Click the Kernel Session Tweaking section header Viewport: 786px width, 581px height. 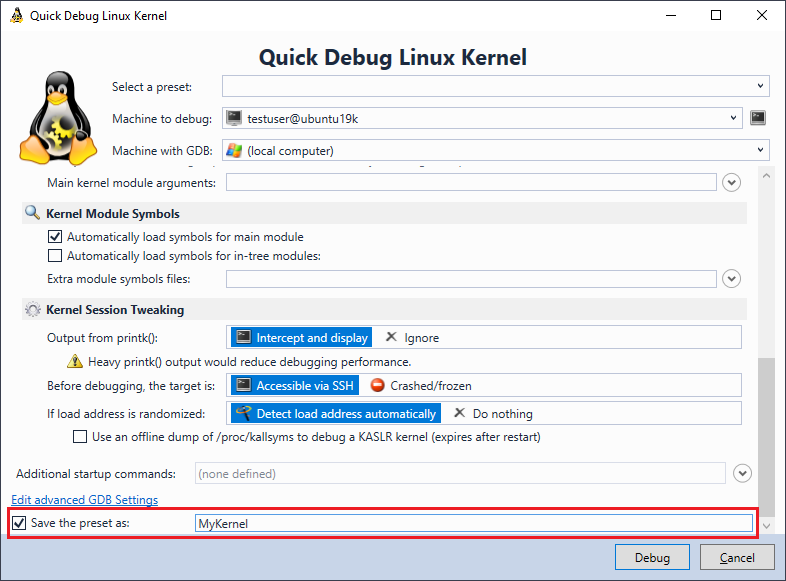tap(384, 310)
